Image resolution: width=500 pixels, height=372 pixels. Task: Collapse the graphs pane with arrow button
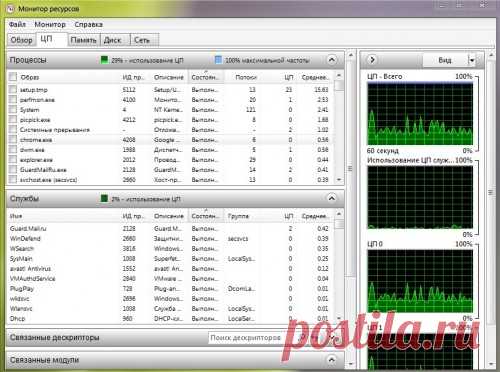[x=372, y=60]
